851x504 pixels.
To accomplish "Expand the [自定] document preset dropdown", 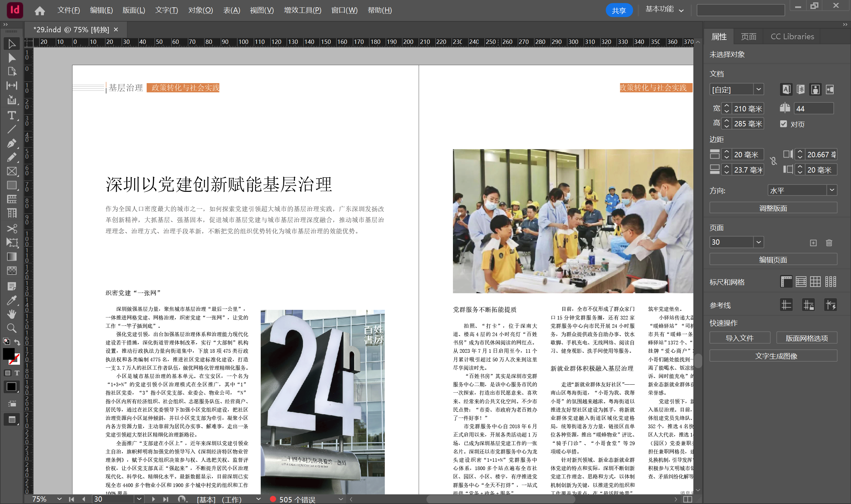I will [737, 90].
